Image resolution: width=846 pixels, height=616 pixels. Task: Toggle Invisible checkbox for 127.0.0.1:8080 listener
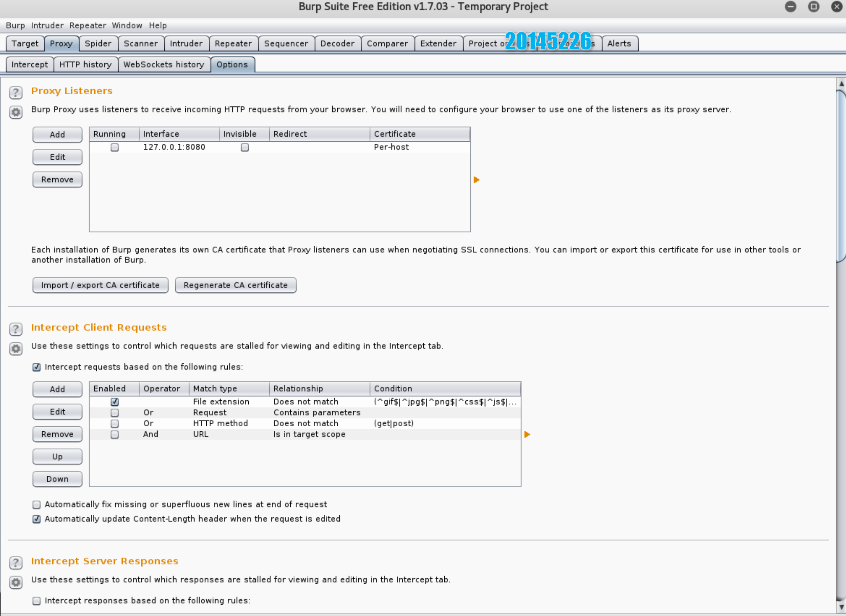[245, 147]
